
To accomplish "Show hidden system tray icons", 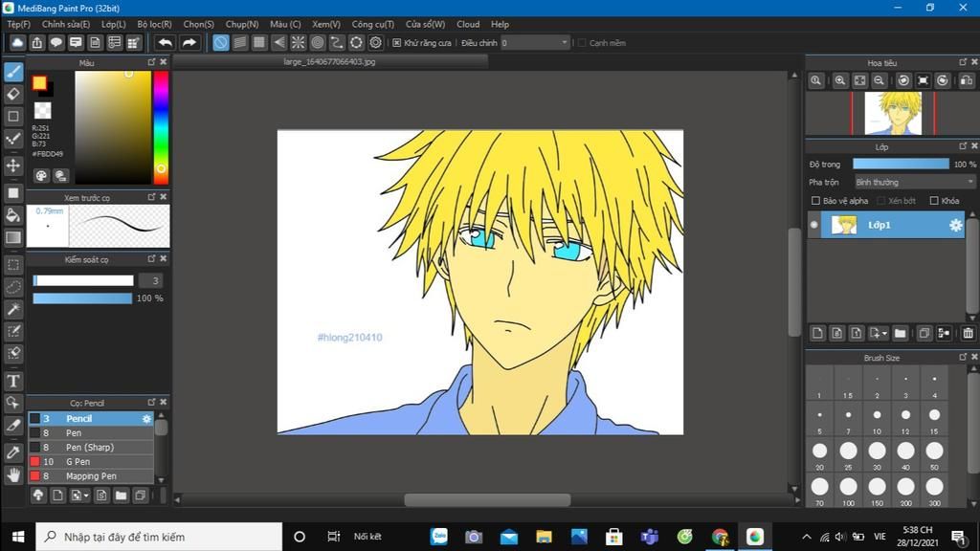I will 807,537.
